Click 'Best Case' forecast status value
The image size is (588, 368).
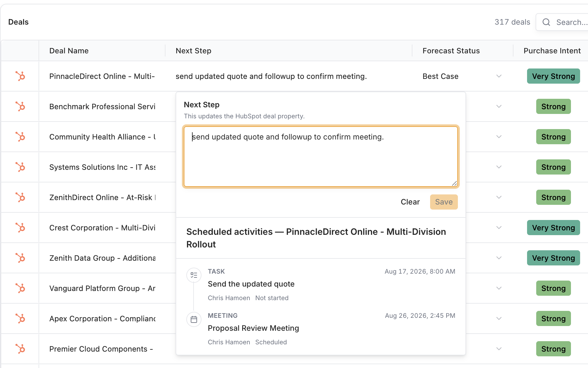point(440,76)
